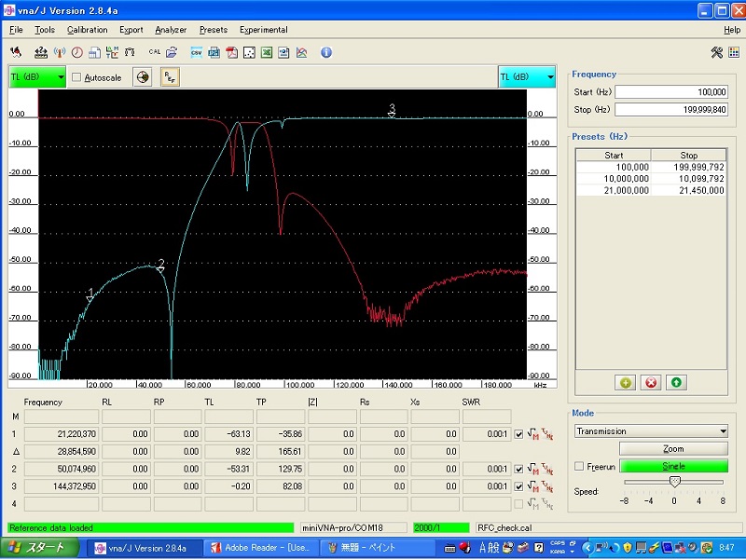746x560 pixels.
Task: Export to PDF toolbar icon
Action: [x=231, y=52]
